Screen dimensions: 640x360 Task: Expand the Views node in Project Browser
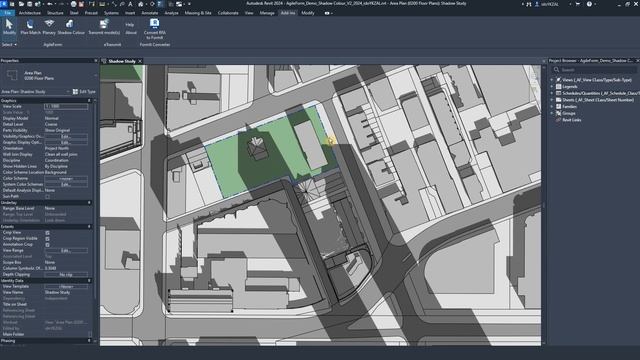click(x=551, y=80)
